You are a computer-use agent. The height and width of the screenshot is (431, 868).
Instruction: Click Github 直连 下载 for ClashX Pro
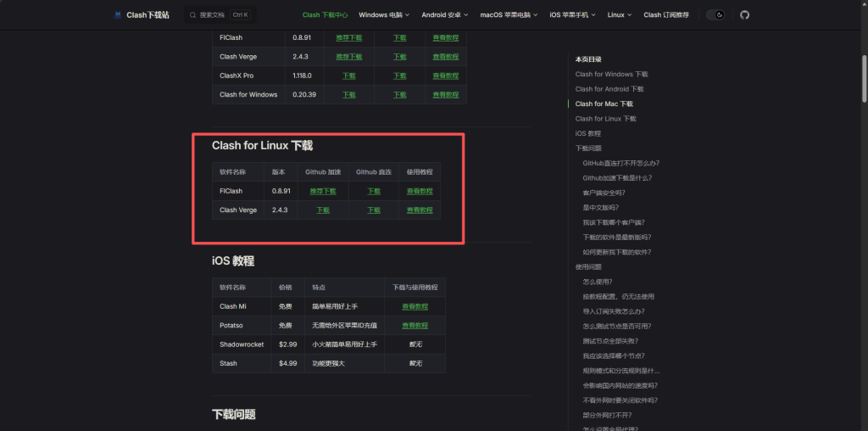point(399,76)
